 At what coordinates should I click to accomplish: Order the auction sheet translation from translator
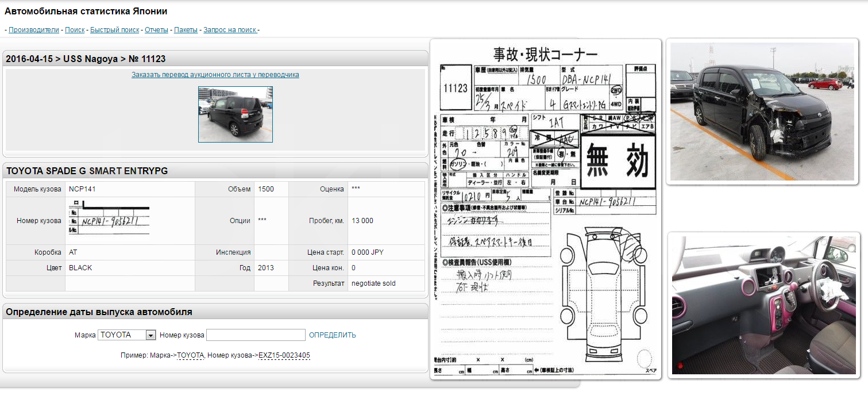tap(215, 75)
